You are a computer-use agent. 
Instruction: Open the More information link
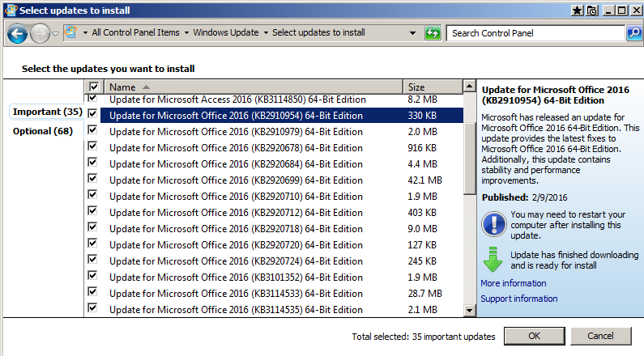(514, 283)
